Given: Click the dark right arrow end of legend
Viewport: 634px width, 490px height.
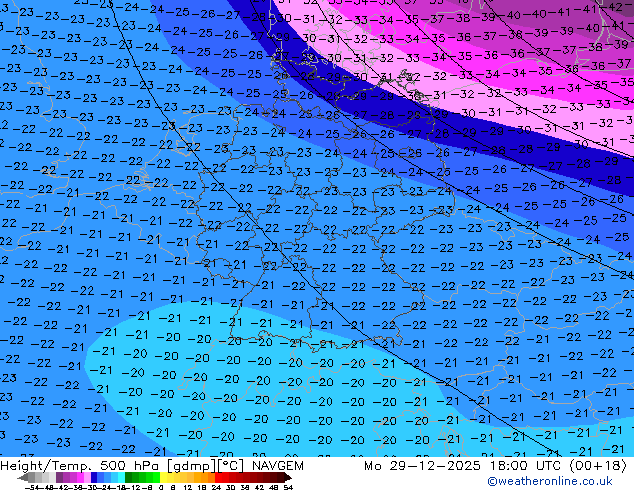Looking at the screenshot, I should click(288, 478).
